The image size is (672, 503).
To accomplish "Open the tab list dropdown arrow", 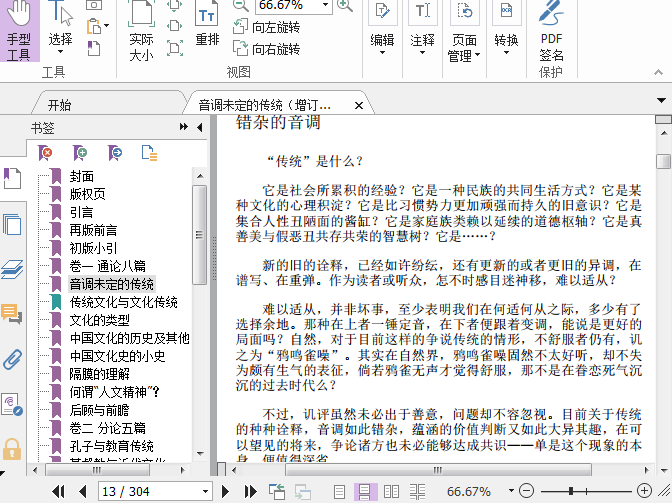I will (x=661, y=101).
